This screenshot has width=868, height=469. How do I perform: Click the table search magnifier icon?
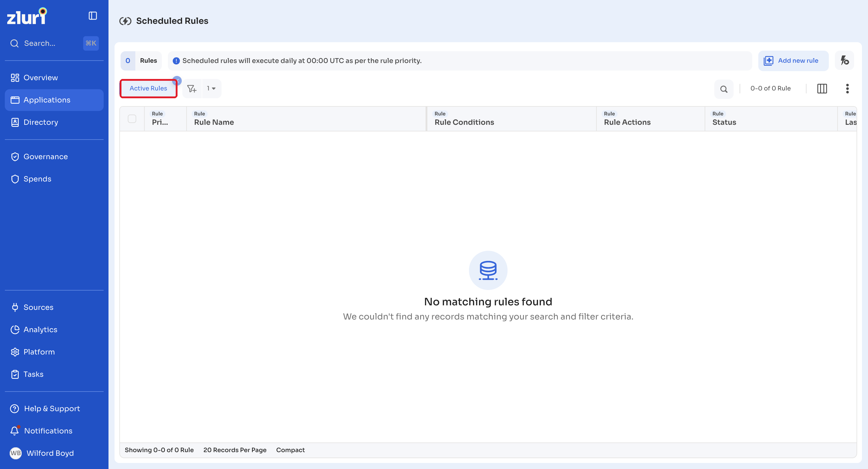point(723,89)
